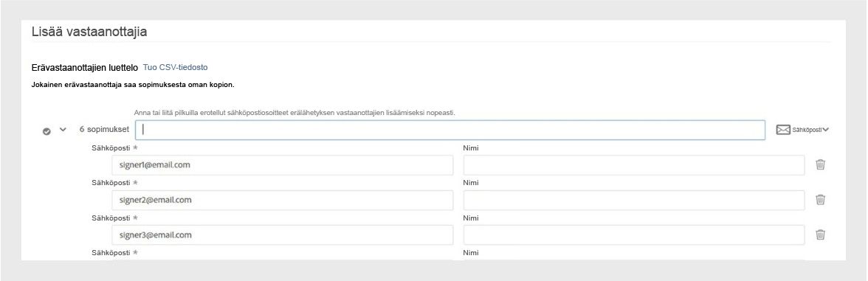Edit the signer3@email.com email field
The image size is (868, 281).
click(x=282, y=235)
